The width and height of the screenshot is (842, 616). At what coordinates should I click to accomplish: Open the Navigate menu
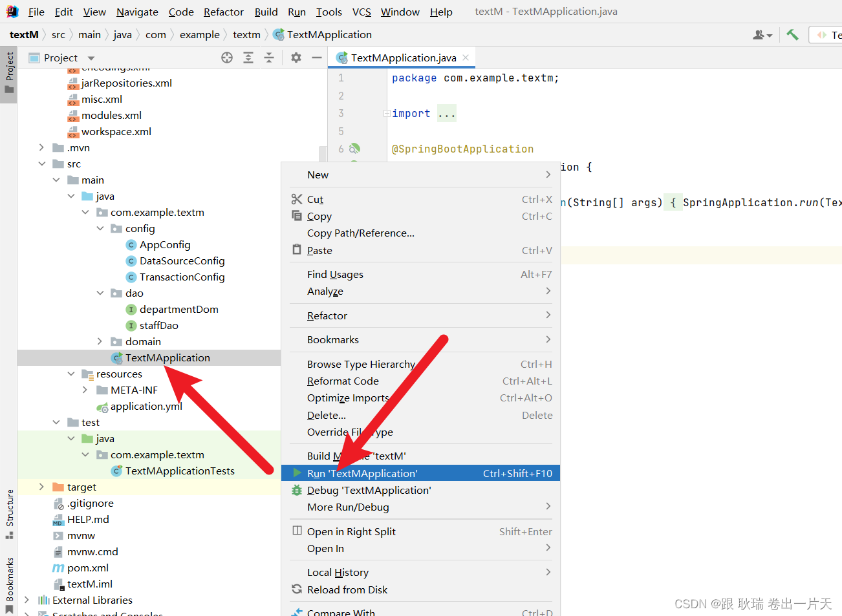(x=137, y=12)
